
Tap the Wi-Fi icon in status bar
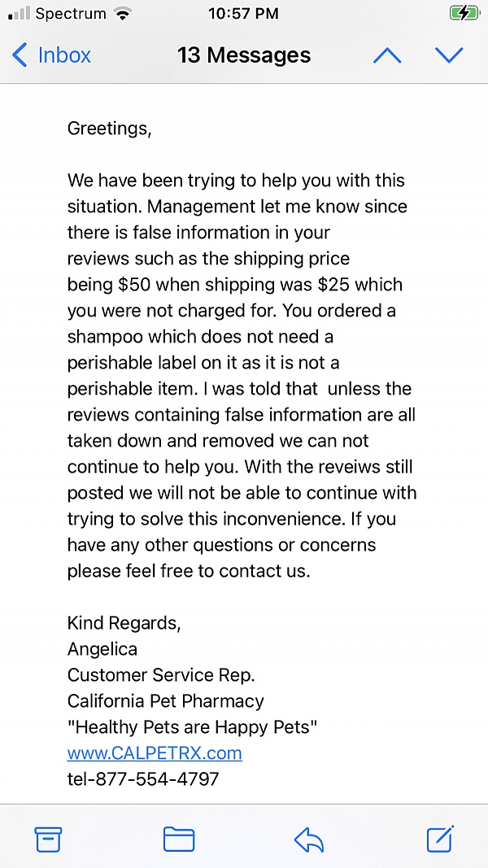click(x=123, y=14)
